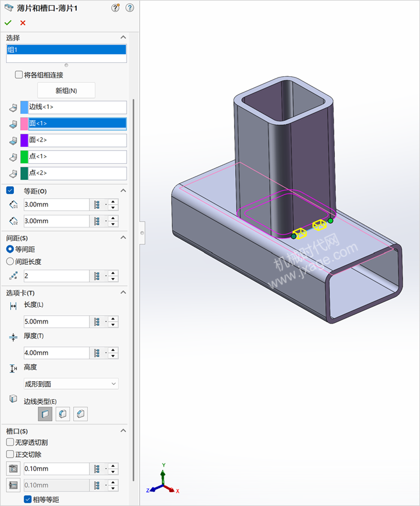Click the D2 offset distance icon
This screenshot has width=420, height=506.
[x=13, y=221]
